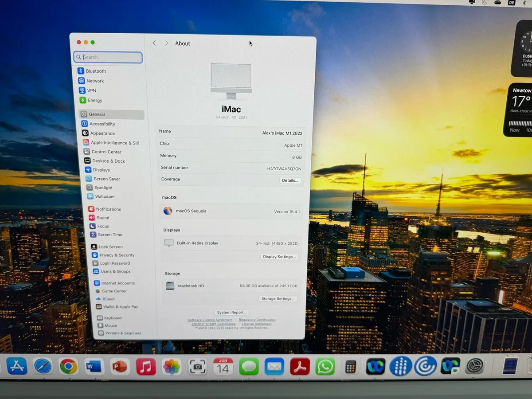The image size is (532, 399).
Task: Open Control Center settings
Action: pos(103,152)
